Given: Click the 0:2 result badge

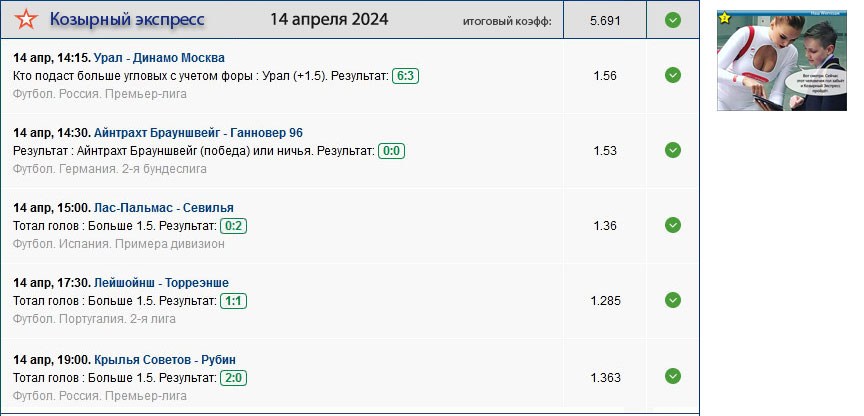Looking at the screenshot, I should tap(234, 226).
